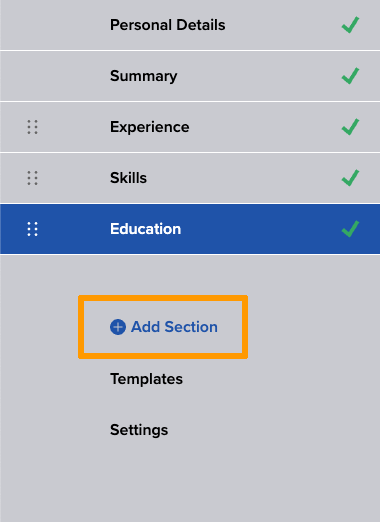Viewport: 380px width, 522px height.
Task: Click the Education drag handle icon
Action: [32, 229]
